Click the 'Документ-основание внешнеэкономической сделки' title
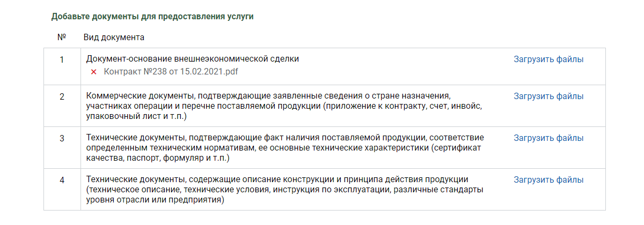This screenshot has height=225, width=644. point(192,59)
